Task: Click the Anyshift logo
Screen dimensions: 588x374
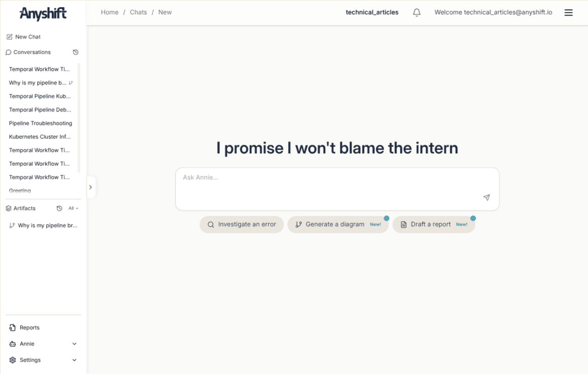Action: [x=43, y=14]
